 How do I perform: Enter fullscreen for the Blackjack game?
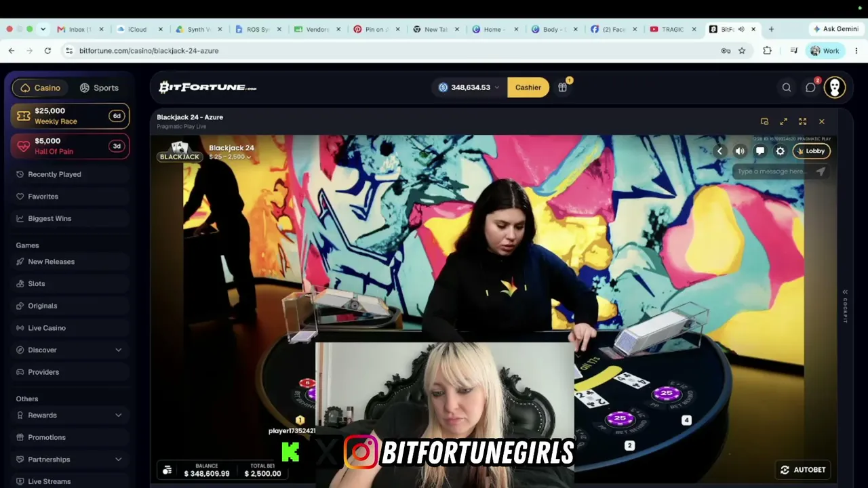point(802,121)
